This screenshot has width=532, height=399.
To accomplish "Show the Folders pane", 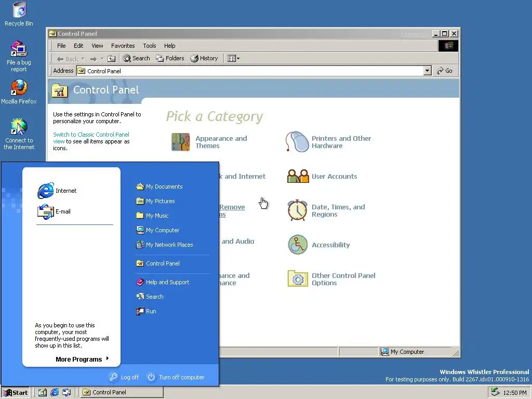I will point(170,58).
